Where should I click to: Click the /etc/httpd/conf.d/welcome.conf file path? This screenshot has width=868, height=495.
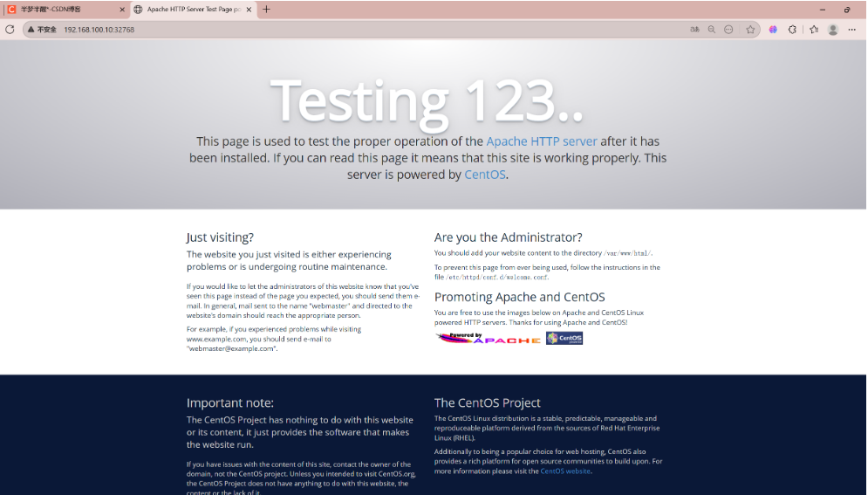tap(497, 277)
